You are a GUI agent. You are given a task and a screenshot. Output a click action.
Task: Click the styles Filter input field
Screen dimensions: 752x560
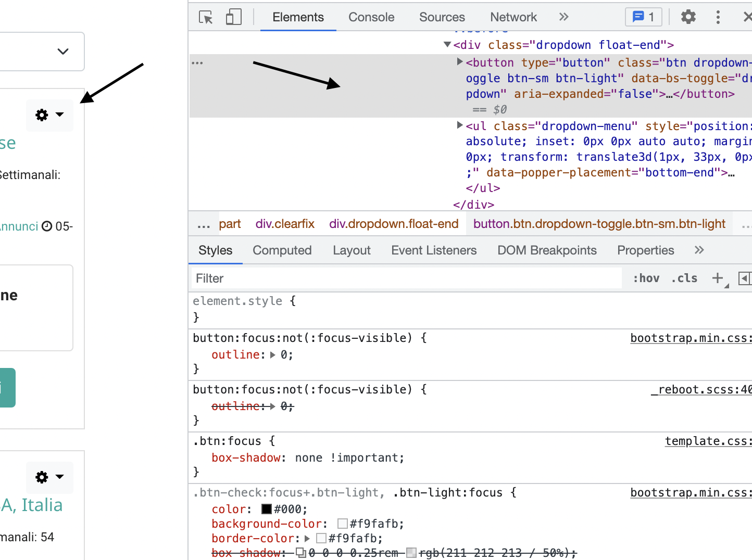pos(406,278)
